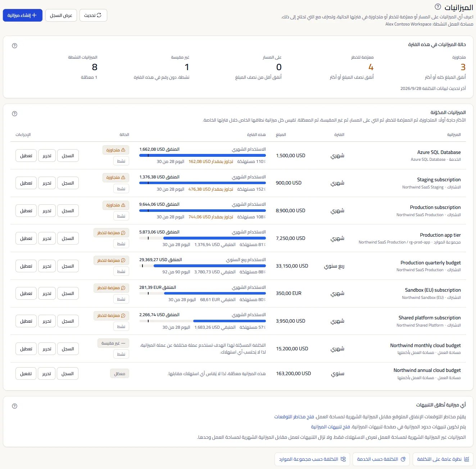Activate Northwind annual cloud budget with تفعيل
476x469 pixels.
[26, 374]
